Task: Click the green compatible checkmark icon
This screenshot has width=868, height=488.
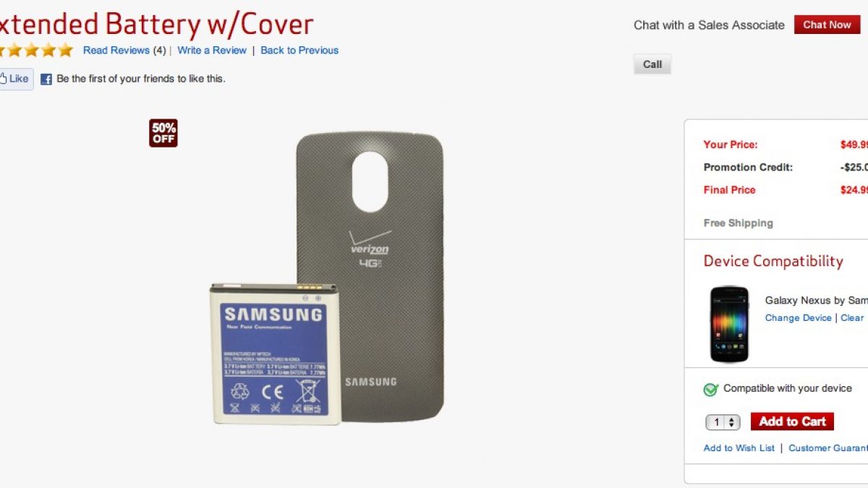Action: [x=711, y=390]
